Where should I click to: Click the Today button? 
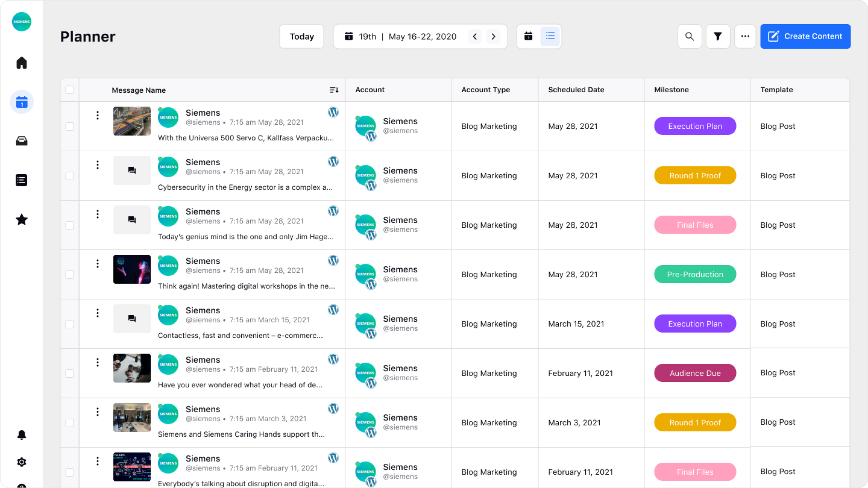[302, 36]
